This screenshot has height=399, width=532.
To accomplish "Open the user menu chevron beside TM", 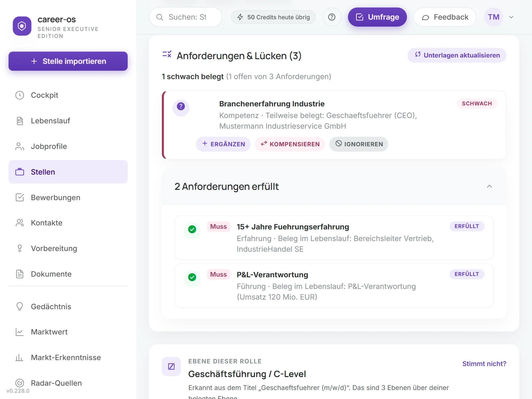I will click(511, 17).
